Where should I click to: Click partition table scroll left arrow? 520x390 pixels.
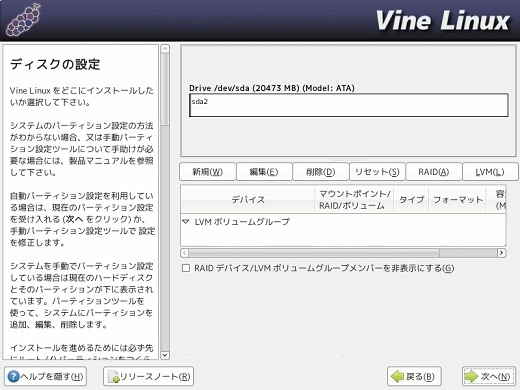[x=185, y=253]
